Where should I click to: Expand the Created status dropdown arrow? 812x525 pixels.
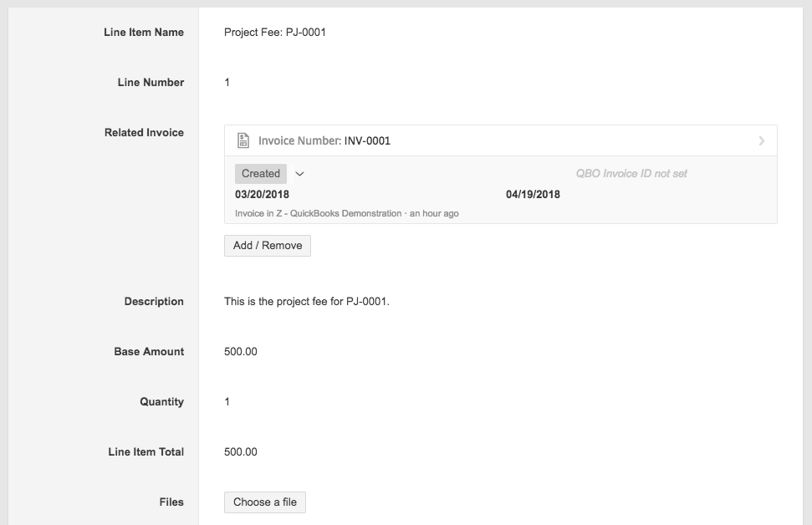point(299,174)
